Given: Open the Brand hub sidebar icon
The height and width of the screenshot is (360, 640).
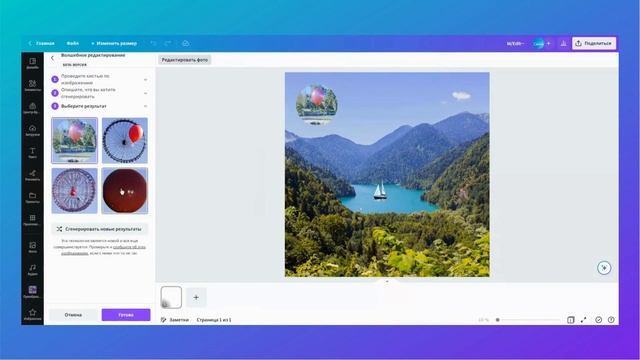Looking at the screenshot, I should [x=33, y=108].
